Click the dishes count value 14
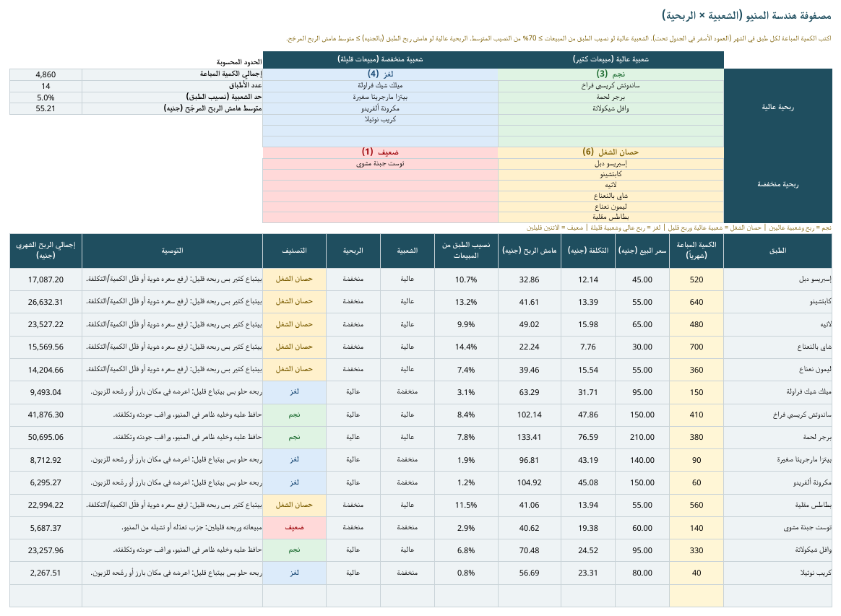841x616 pixels. [46, 86]
